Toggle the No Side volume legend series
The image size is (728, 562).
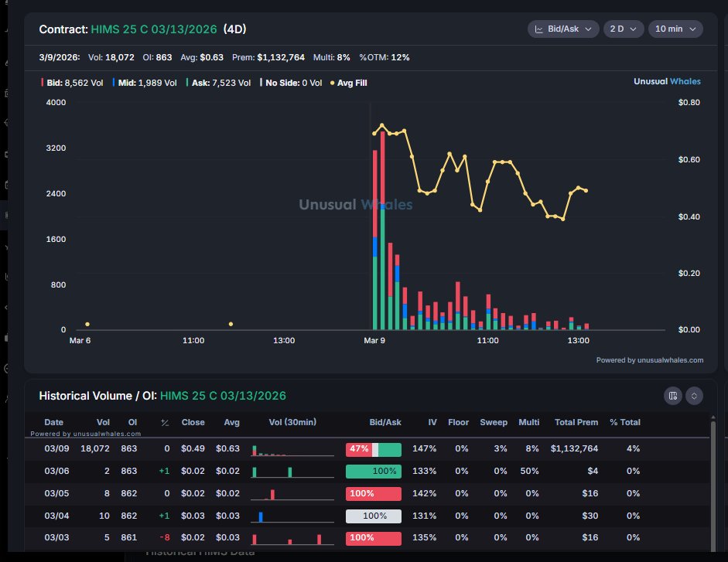[x=291, y=83]
